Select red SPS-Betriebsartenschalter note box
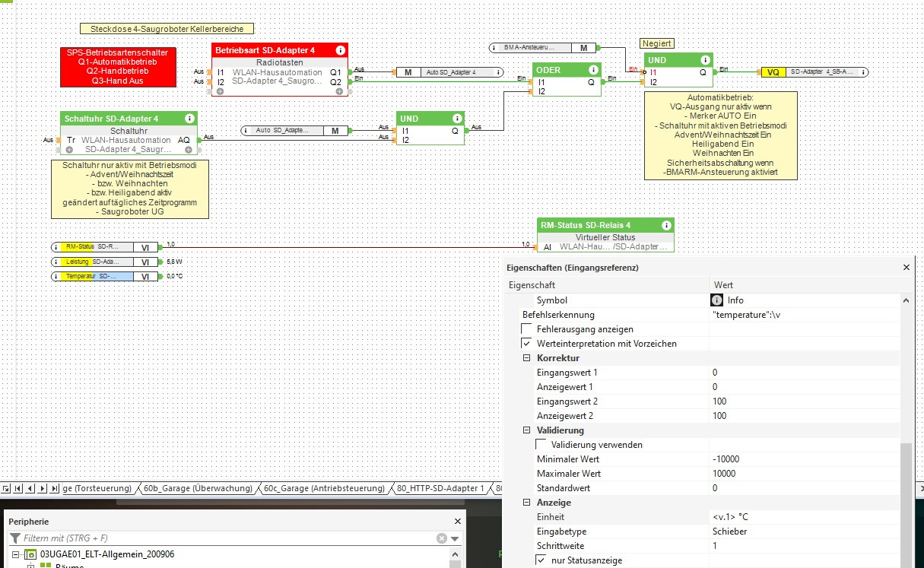The image size is (924, 568). (118, 66)
